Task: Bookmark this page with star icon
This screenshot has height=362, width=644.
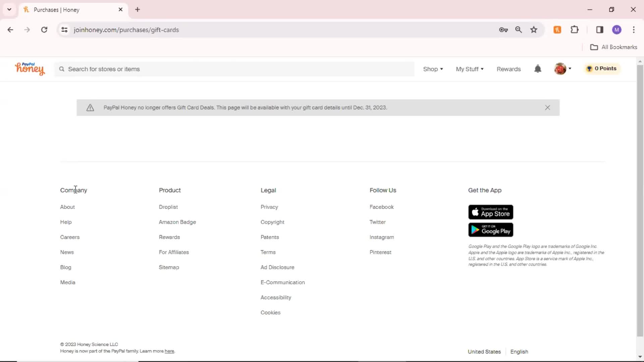Action: (x=534, y=30)
